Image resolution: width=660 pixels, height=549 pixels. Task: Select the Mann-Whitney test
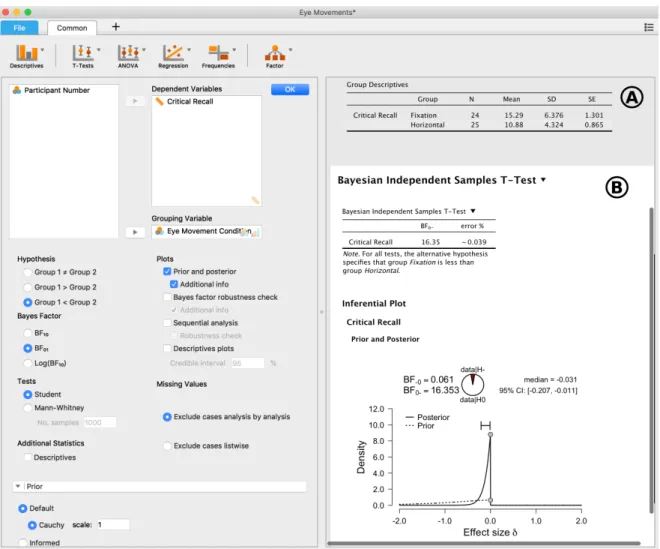(28, 408)
